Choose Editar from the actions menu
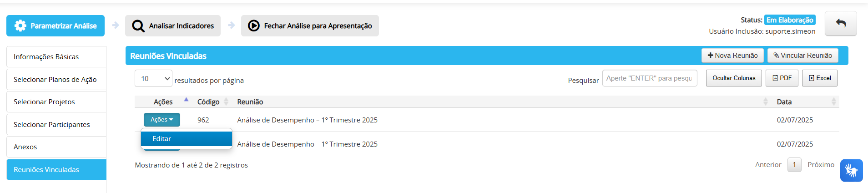Viewport: 868px width, 193px height. pyautogui.click(x=187, y=139)
